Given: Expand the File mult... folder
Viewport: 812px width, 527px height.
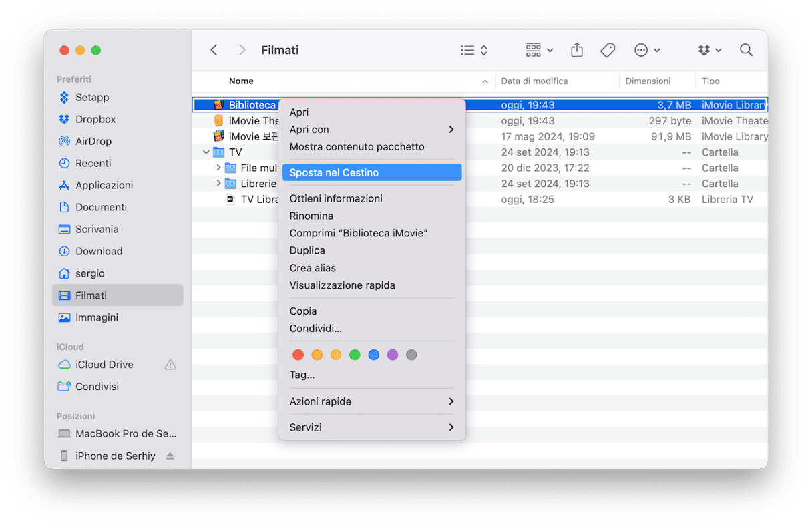Looking at the screenshot, I should click(218, 168).
